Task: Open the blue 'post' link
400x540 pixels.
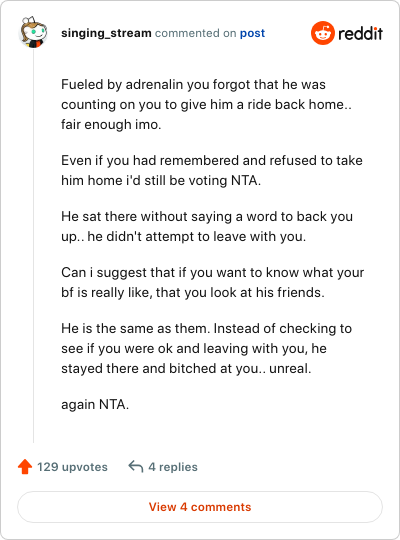Action: pyautogui.click(x=253, y=33)
